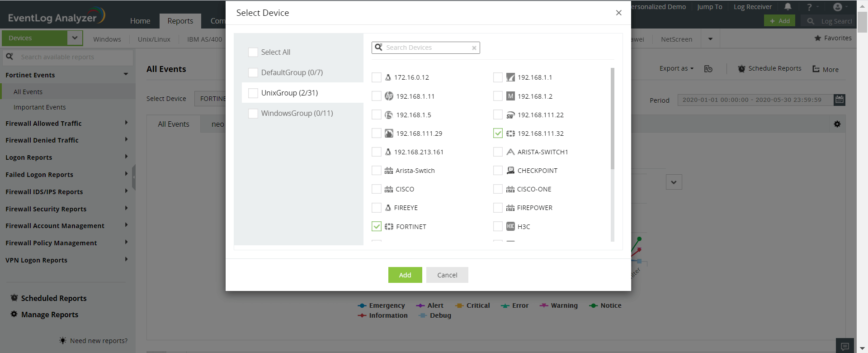Uncheck the 192.168.111.32 device checkbox
This screenshot has width=868, height=353.
click(498, 134)
